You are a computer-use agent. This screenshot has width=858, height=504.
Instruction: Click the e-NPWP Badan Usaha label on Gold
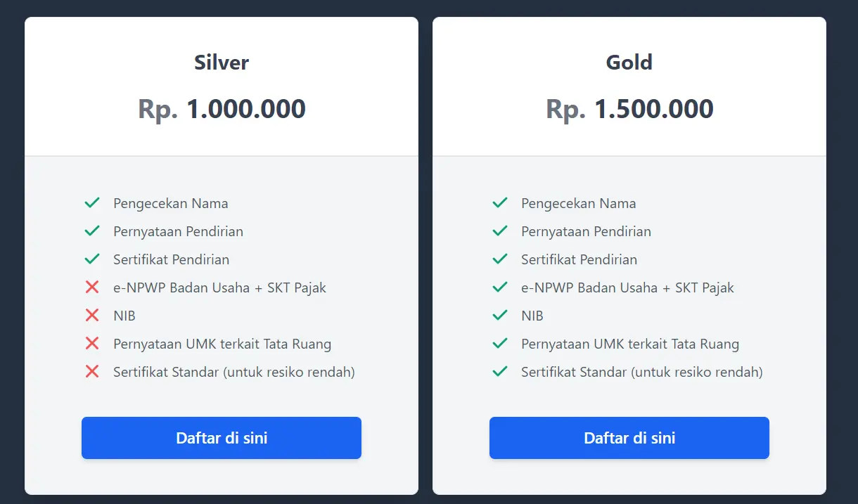click(627, 287)
